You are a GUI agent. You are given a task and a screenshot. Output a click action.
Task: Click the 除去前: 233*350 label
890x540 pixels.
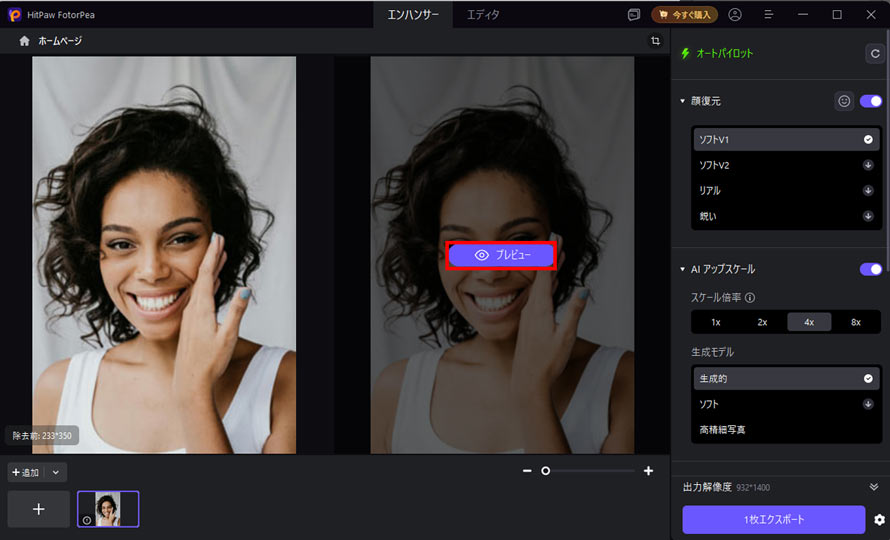tap(42, 436)
